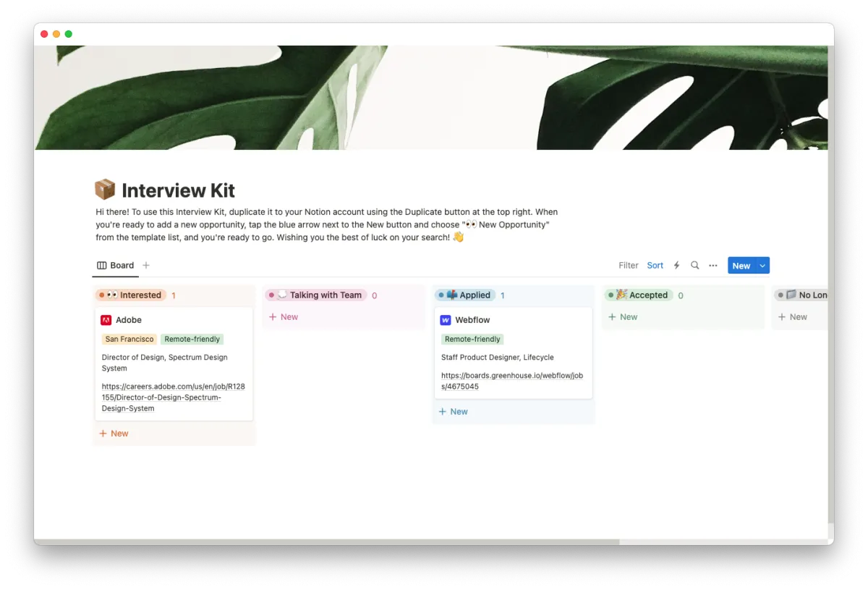Screen dimensions: 868x590
Task: Expand the blue arrow next to New
Action: click(x=762, y=266)
